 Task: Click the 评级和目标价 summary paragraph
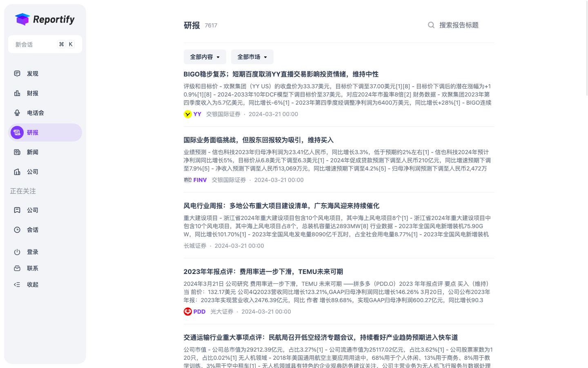(338, 94)
